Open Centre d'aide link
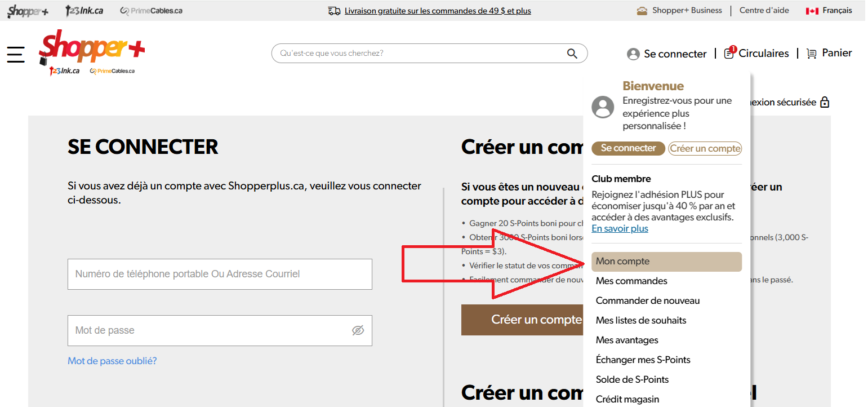 (x=764, y=10)
